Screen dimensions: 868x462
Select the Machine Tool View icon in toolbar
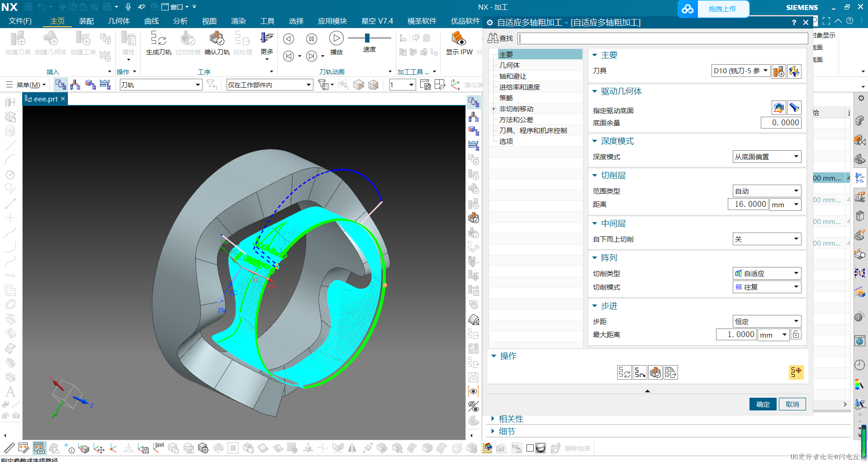(76, 85)
